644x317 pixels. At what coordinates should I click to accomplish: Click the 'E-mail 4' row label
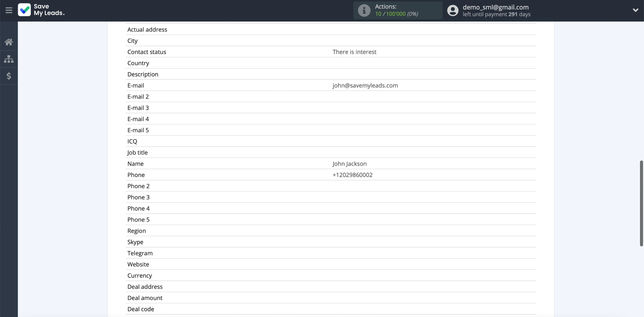click(138, 119)
